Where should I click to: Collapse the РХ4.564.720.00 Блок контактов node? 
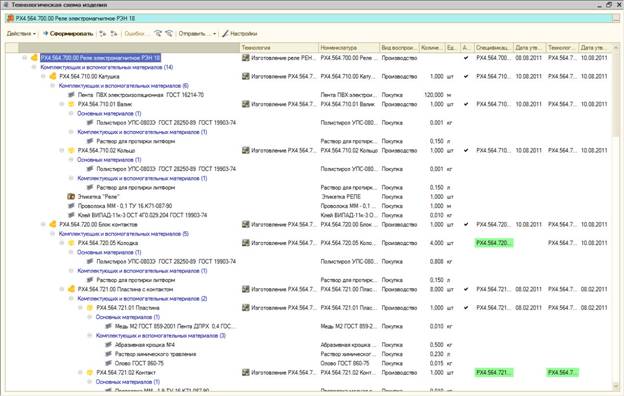tap(43, 224)
